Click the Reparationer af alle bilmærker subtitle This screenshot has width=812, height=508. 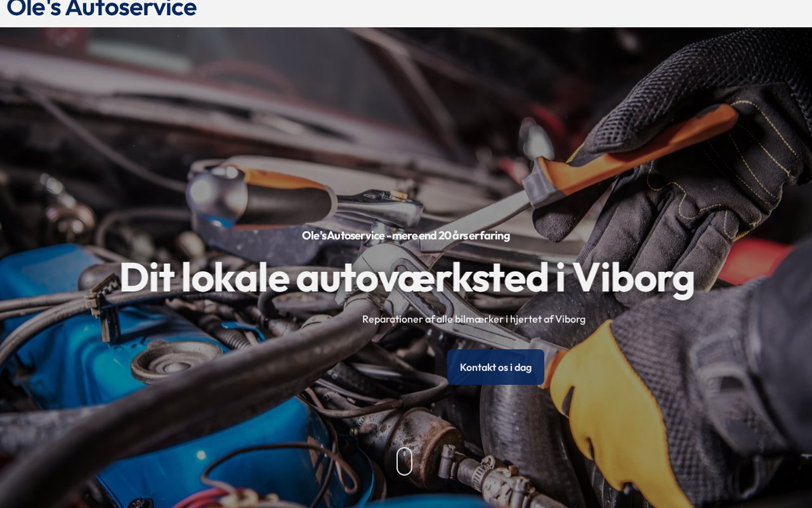click(x=473, y=319)
